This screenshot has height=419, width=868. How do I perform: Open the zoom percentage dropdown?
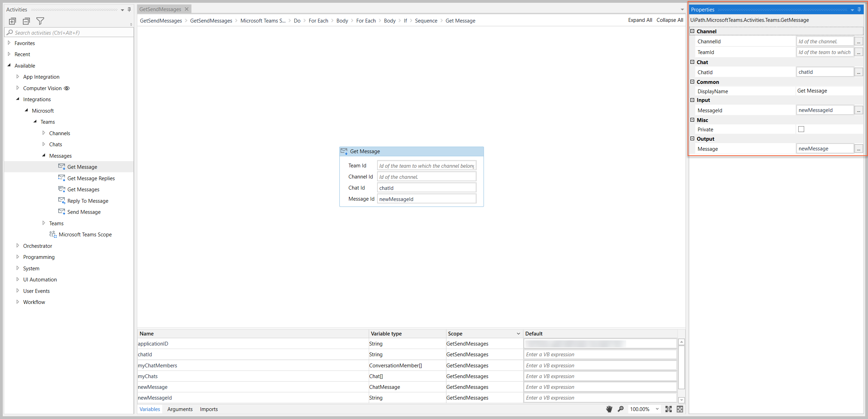click(657, 409)
